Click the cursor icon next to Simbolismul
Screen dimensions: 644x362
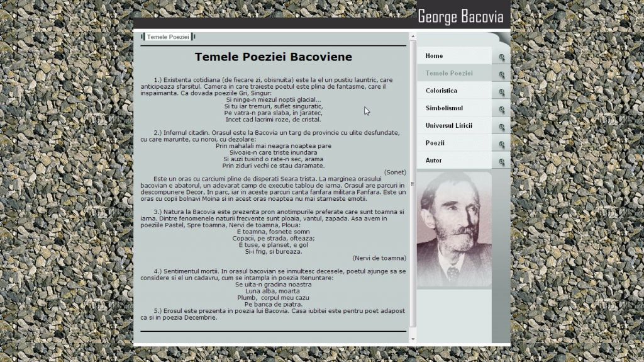(x=502, y=110)
